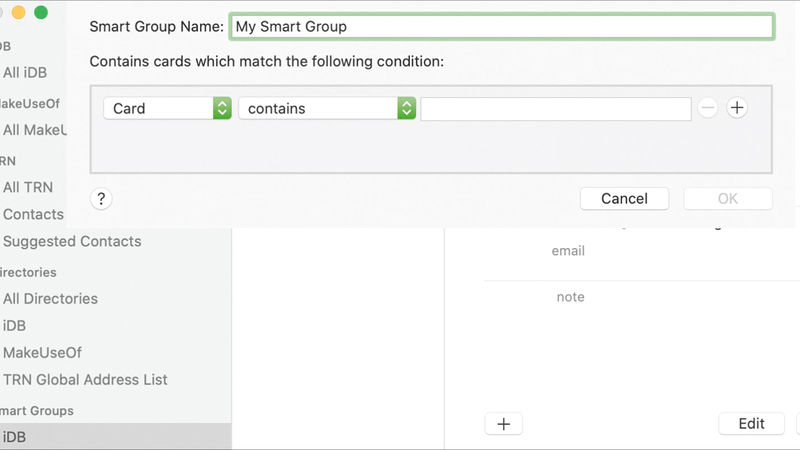Click the Smart Group Name text field
This screenshot has width=800, height=450.
point(502,27)
